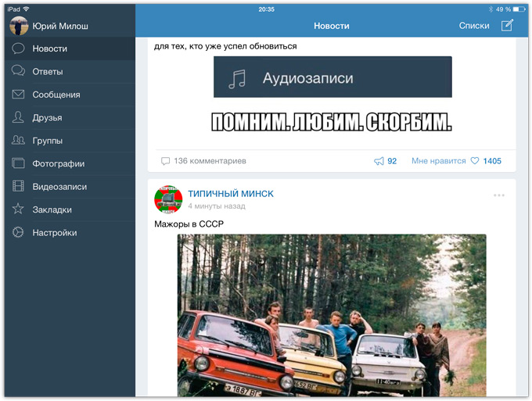
Task: Open Видеозаписи in sidebar
Action: (x=70, y=187)
